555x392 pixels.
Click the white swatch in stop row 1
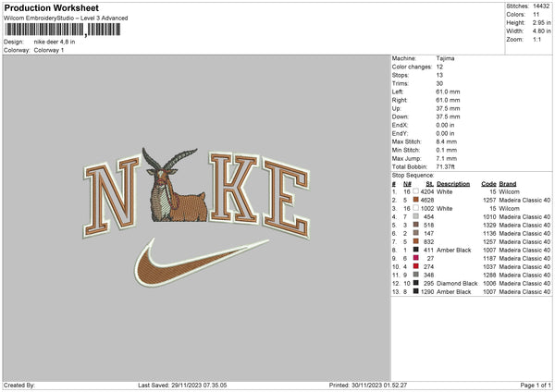pyautogui.click(x=416, y=191)
